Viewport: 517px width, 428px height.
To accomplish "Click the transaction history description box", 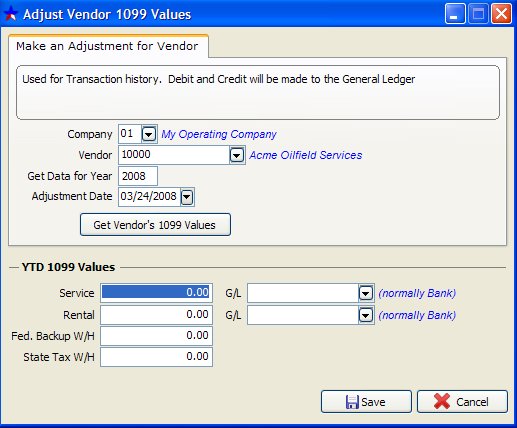I will [x=258, y=92].
